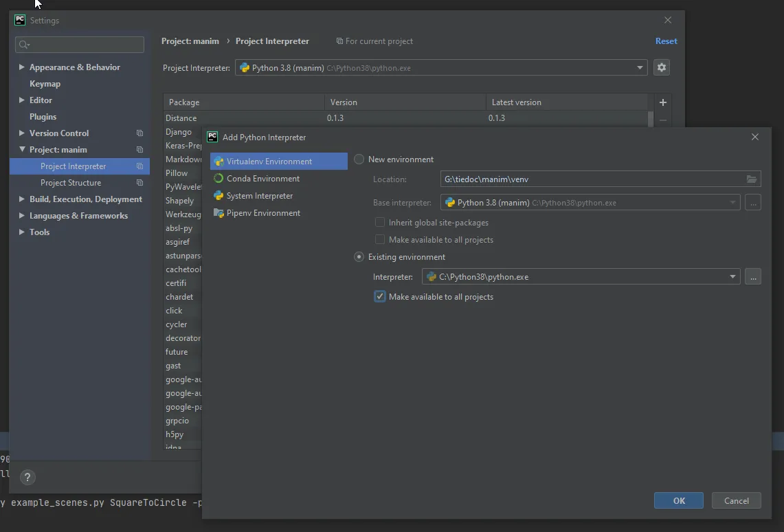This screenshot has height=532, width=784.
Task: Uncheck Make available under Existing environment
Action: [380, 296]
